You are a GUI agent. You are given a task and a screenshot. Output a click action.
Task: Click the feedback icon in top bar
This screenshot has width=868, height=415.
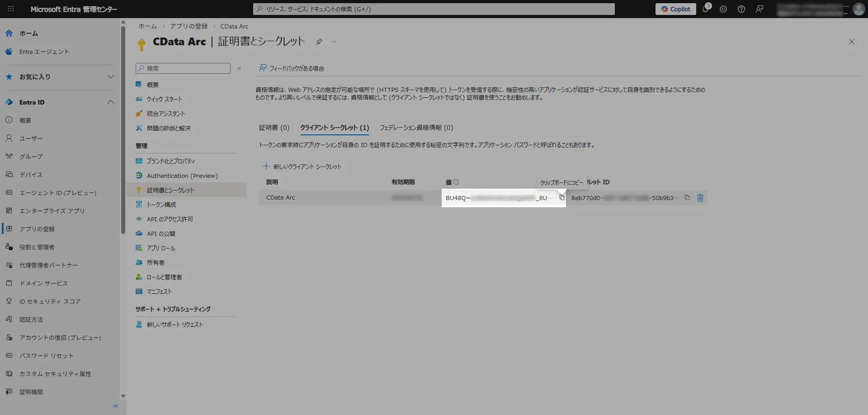click(x=759, y=9)
